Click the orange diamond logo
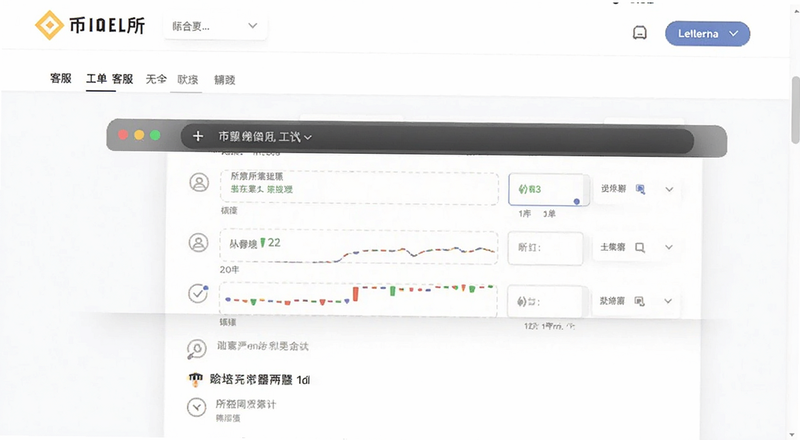The height and width of the screenshot is (440, 800). point(49,25)
